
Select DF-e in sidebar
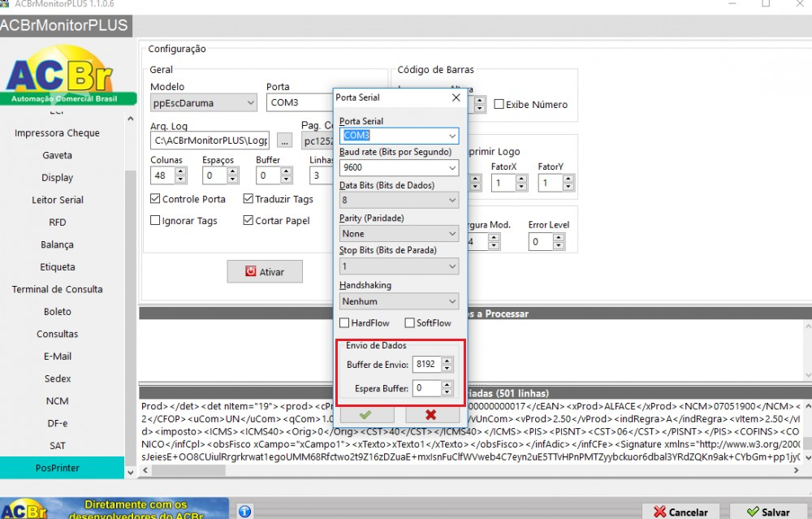point(57,422)
